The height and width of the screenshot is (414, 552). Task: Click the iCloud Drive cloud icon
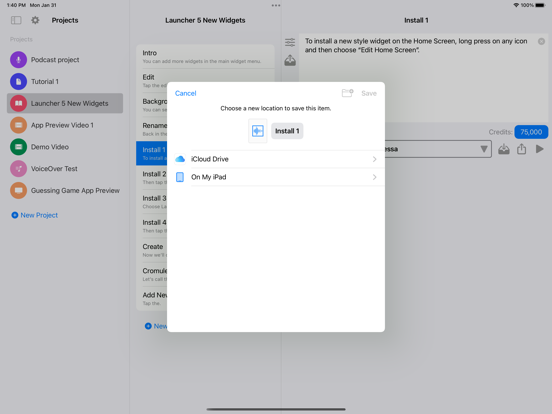[180, 159]
